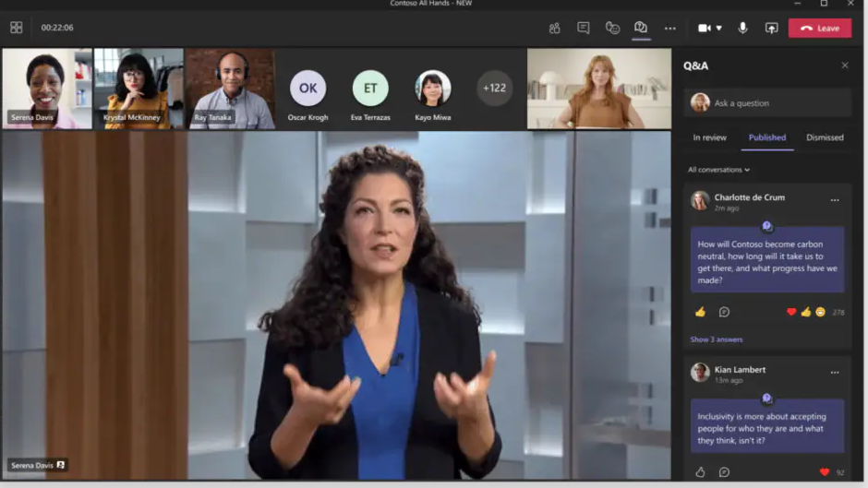This screenshot has width=868, height=488.
Task: Like Kian Lambert's question
Action: tap(700, 472)
